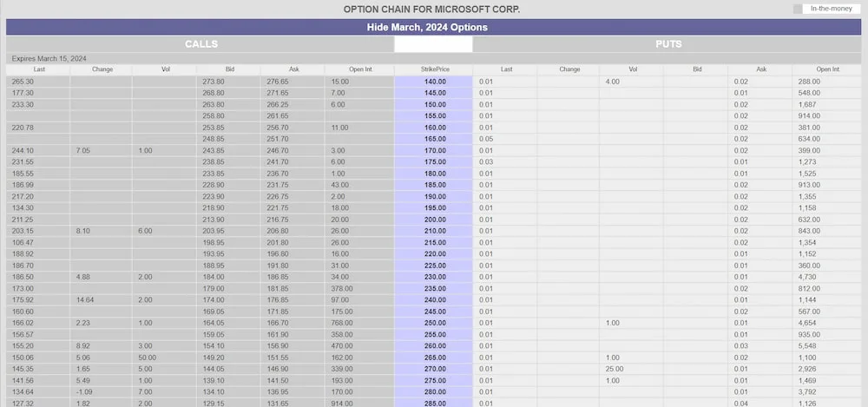Click strike price 175.00
This screenshot has width=868, height=407.
tap(435, 162)
